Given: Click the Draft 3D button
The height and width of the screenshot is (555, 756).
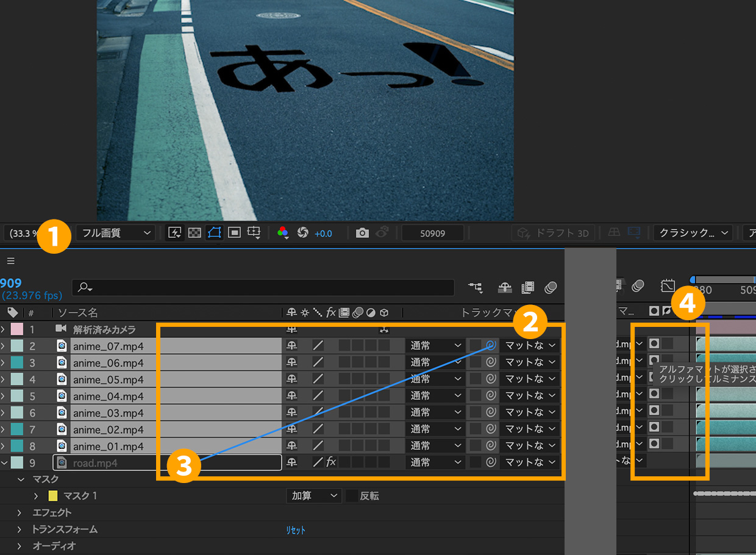Looking at the screenshot, I should [x=553, y=233].
